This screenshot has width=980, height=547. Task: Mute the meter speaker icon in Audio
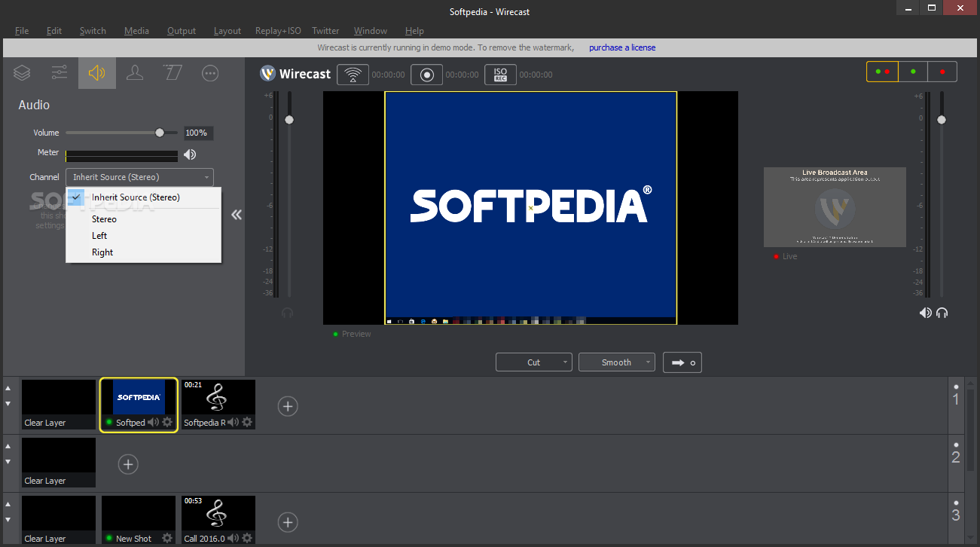click(190, 154)
